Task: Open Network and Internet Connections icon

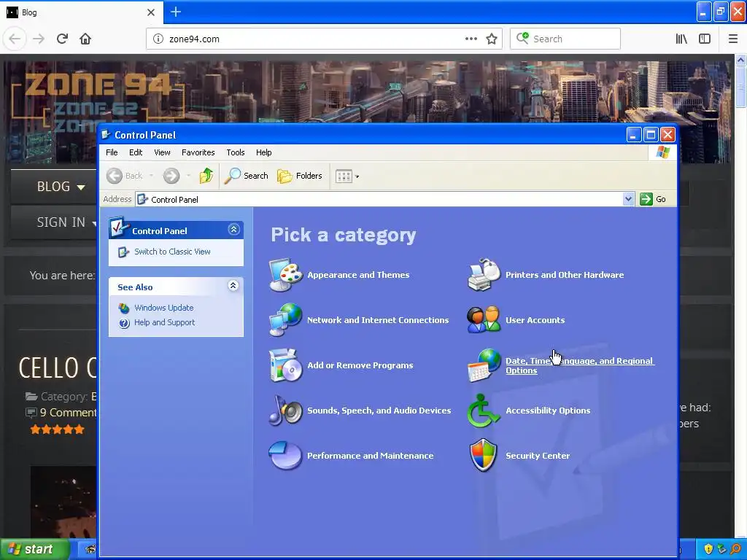Action: tap(285, 319)
